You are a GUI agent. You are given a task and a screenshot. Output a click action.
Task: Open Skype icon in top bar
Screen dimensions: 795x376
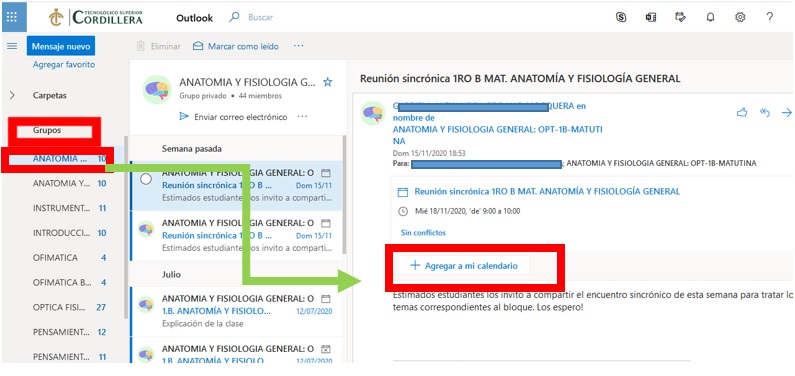(x=621, y=17)
